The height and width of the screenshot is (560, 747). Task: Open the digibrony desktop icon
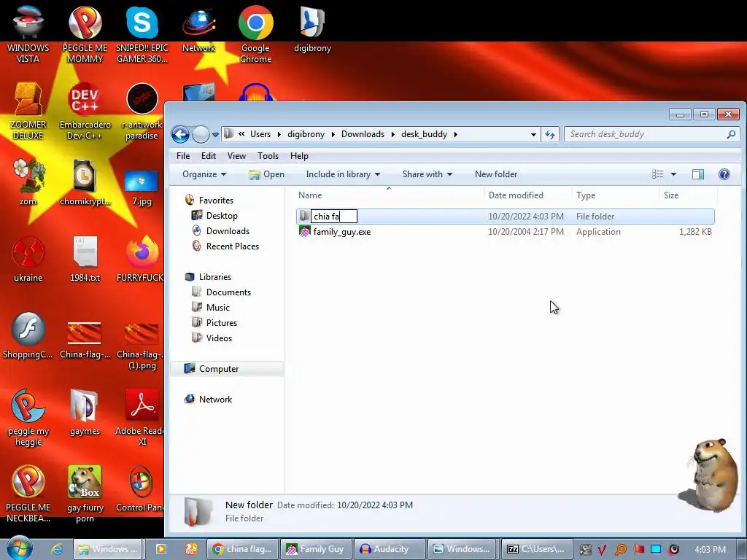pyautogui.click(x=312, y=28)
